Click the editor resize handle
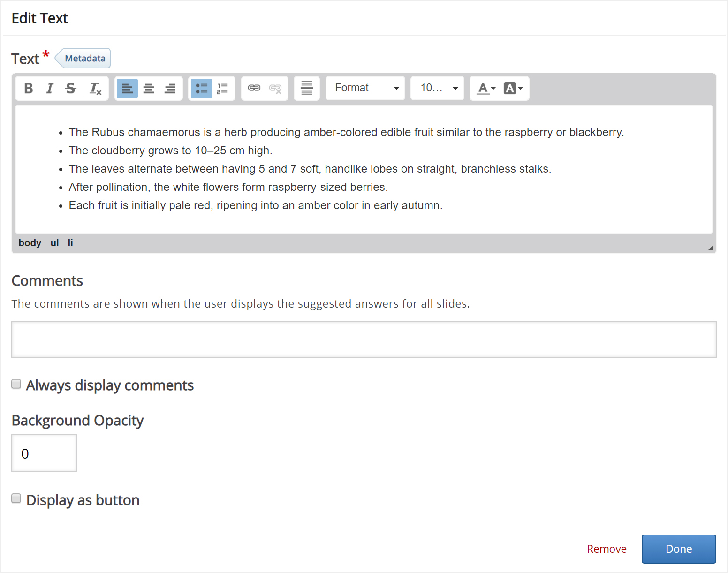 (x=710, y=248)
